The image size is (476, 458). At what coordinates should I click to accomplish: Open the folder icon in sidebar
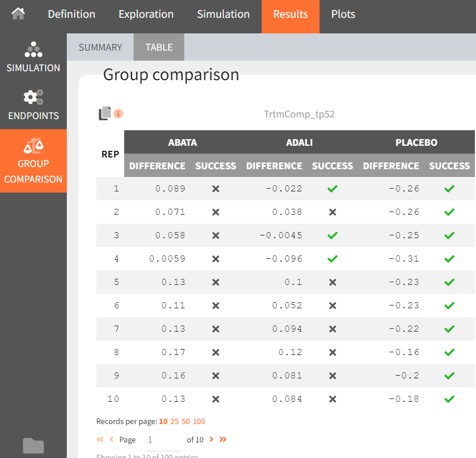(x=33, y=445)
